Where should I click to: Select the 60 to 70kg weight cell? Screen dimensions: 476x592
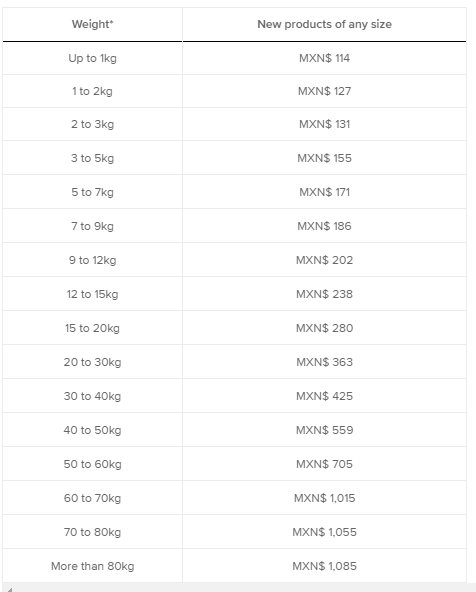coord(92,498)
